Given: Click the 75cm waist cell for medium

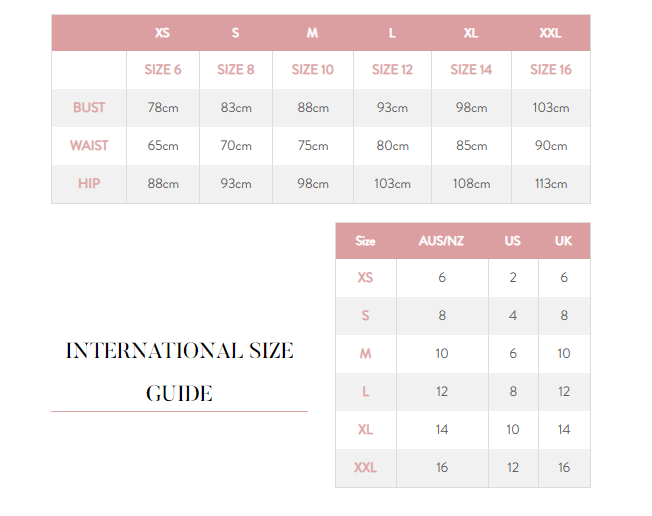Looking at the screenshot, I should (312, 146).
